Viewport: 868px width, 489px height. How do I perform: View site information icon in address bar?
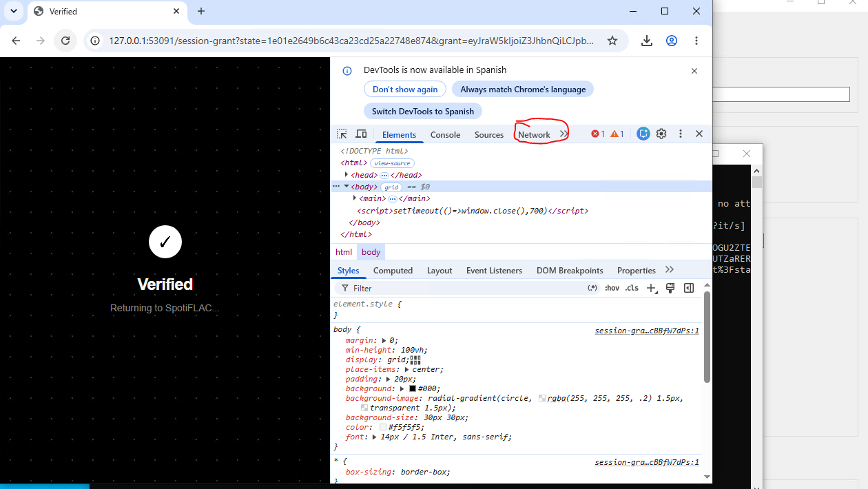point(96,41)
